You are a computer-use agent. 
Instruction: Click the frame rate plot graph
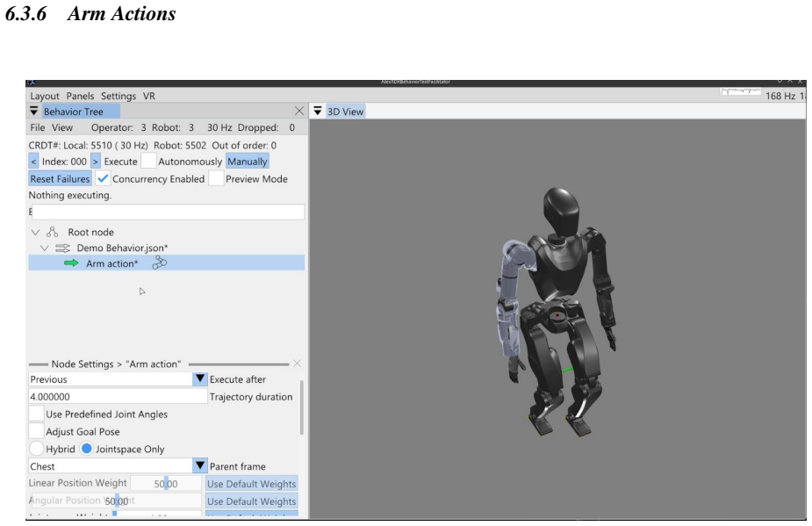(741, 91)
